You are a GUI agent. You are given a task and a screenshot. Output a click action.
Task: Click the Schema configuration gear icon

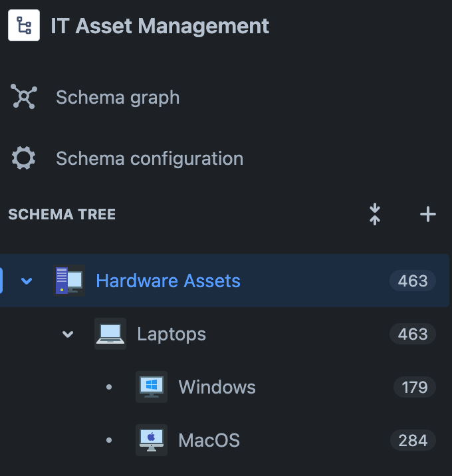pos(24,158)
